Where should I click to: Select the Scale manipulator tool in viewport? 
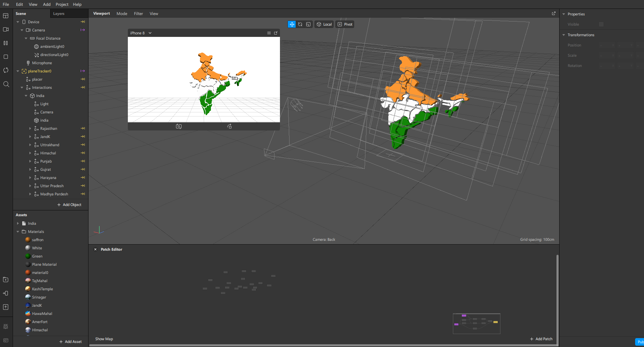308,24
